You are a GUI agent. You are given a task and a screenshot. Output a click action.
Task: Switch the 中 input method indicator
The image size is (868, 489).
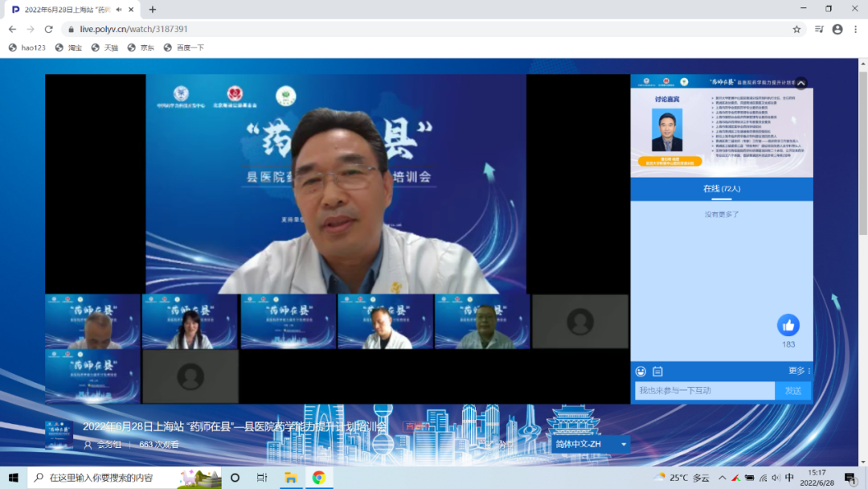[x=790, y=478]
